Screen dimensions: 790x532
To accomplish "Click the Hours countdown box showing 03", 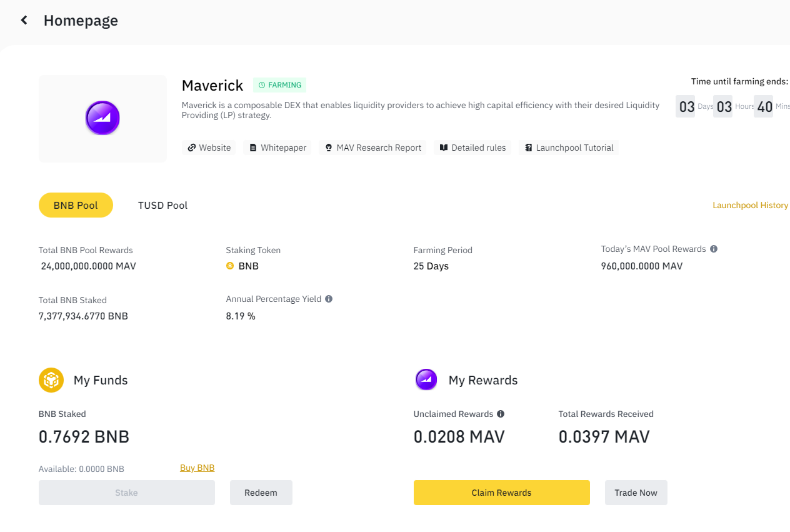I will 723,106.
